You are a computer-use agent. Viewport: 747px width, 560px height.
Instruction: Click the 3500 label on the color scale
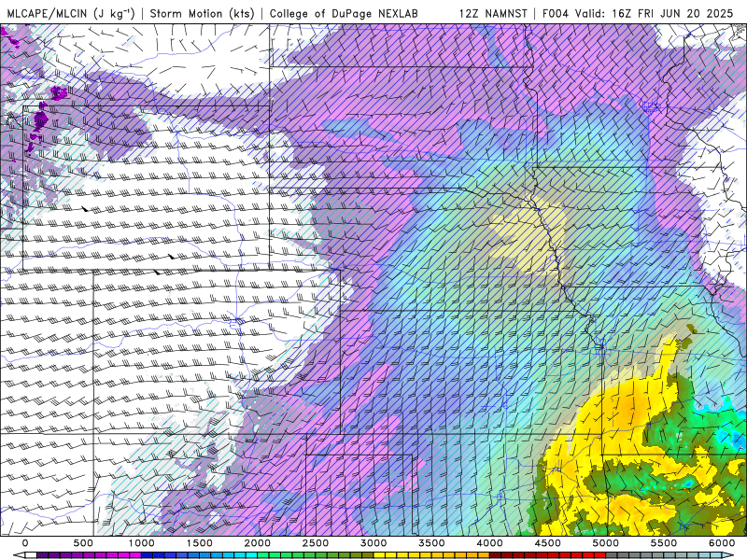[x=431, y=543]
